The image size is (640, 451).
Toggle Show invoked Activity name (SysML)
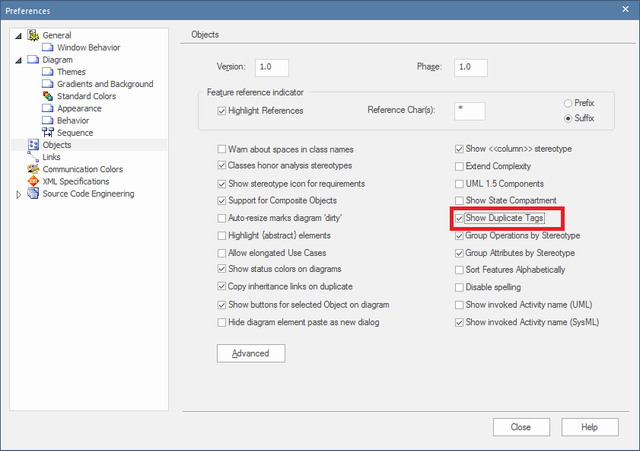coord(459,322)
